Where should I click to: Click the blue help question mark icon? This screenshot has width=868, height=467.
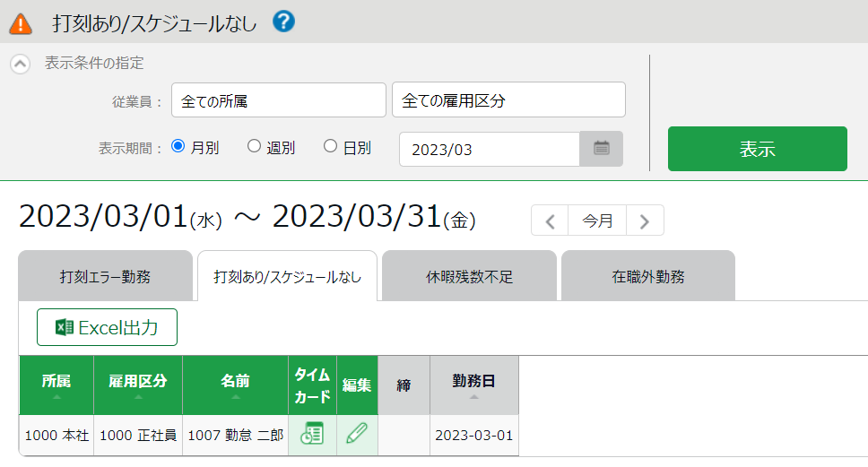click(x=284, y=22)
